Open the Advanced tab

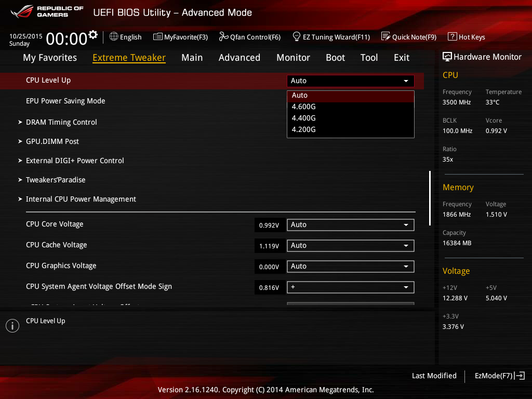(x=239, y=58)
